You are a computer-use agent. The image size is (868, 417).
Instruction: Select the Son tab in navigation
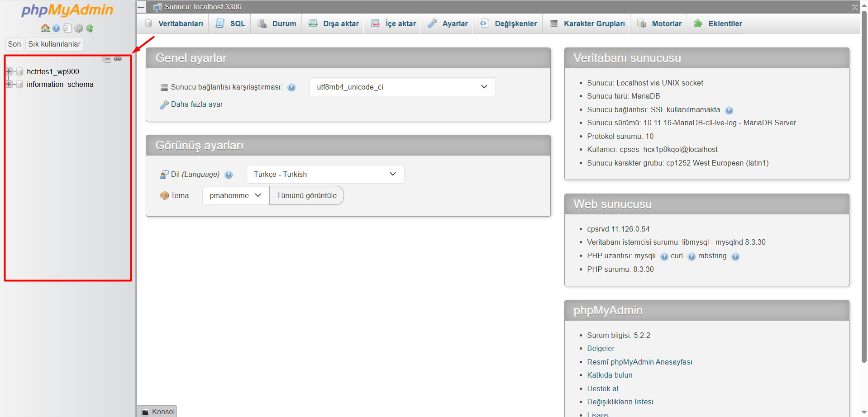[x=14, y=44]
